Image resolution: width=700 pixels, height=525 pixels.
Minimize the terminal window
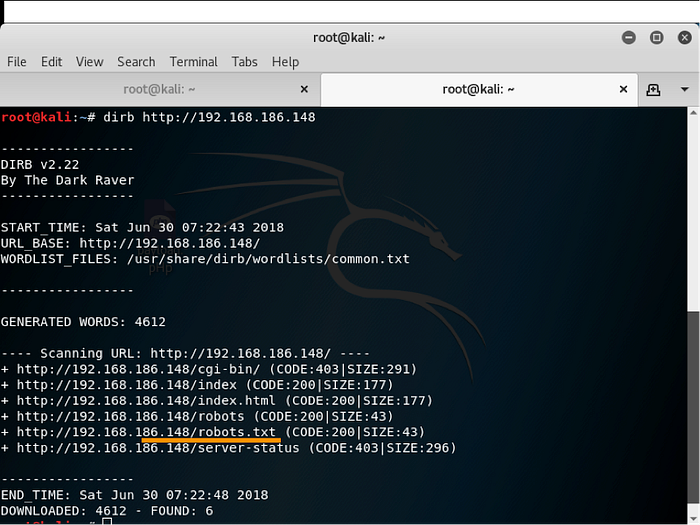[629, 37]
